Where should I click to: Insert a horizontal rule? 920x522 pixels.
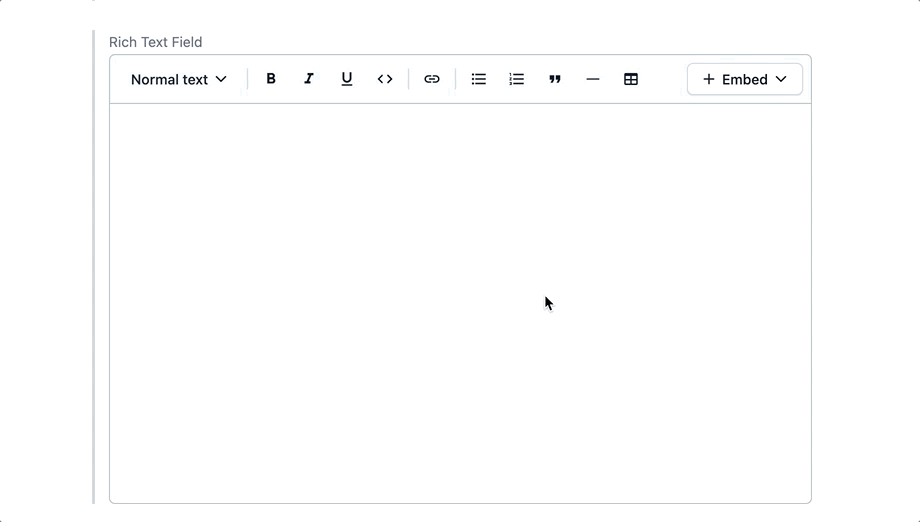(x=593, y=79)
